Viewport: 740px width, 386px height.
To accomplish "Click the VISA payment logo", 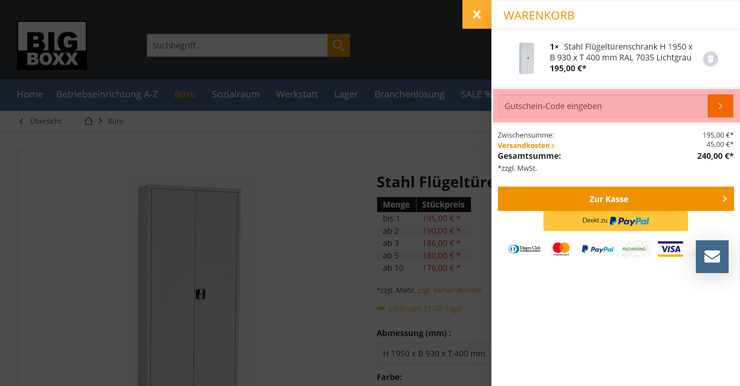I will click(x=670, y=249).
